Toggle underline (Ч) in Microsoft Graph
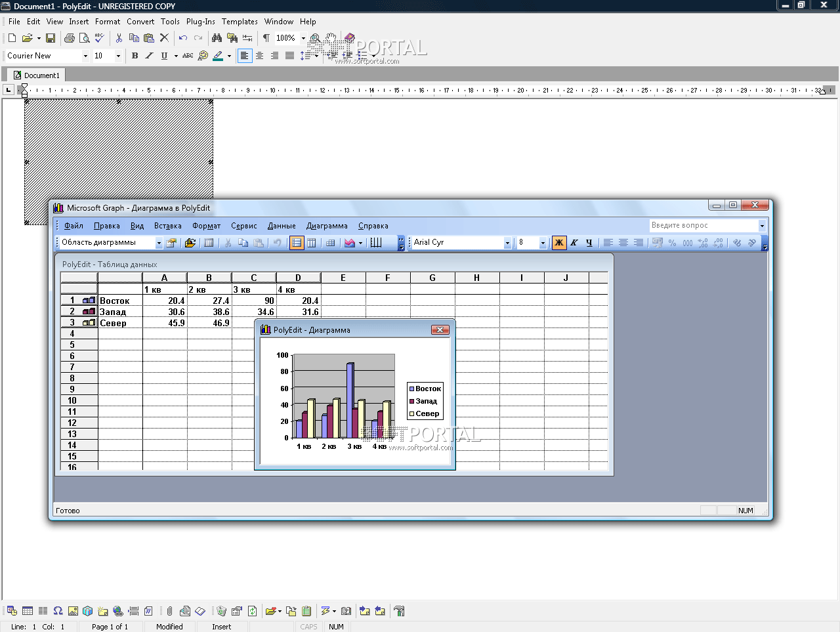The image size is (840, 632). [589, 243]
